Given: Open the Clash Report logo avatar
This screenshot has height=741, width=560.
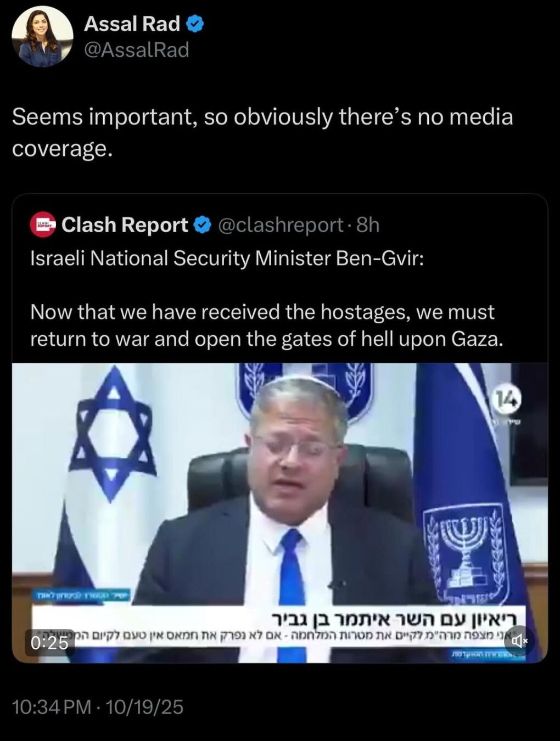Looking at the screenshot, I should [x=43, y=224].
